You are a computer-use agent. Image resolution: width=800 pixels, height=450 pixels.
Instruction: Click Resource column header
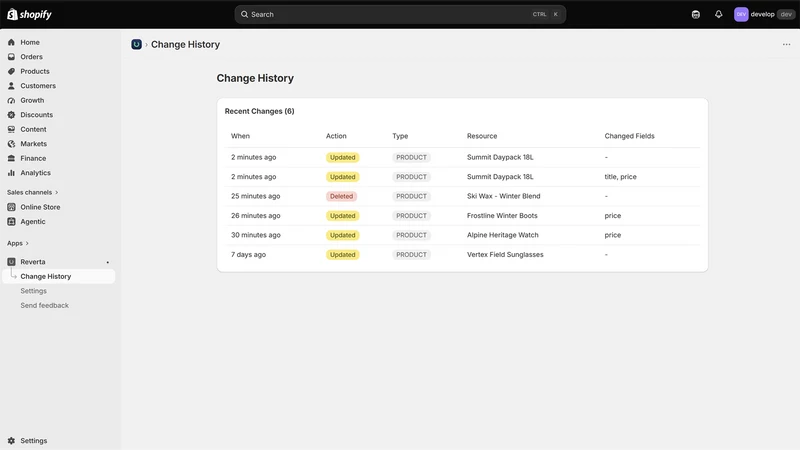[482, 136]
